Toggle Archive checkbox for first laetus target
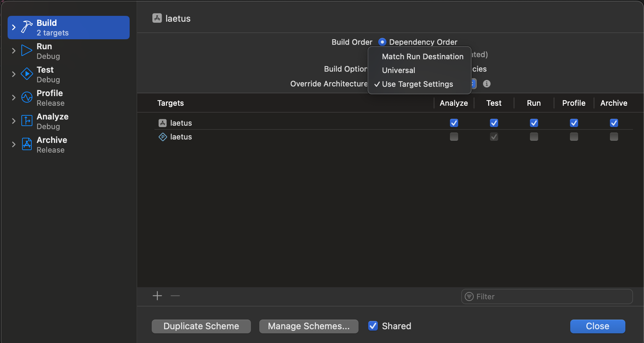 pyautogui.click(x=614, y=123)
